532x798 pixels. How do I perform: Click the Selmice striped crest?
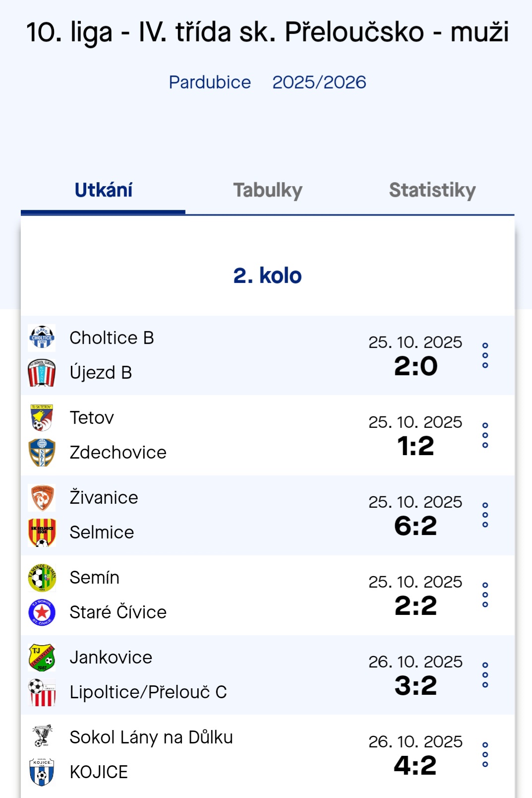tap(42, 532)
